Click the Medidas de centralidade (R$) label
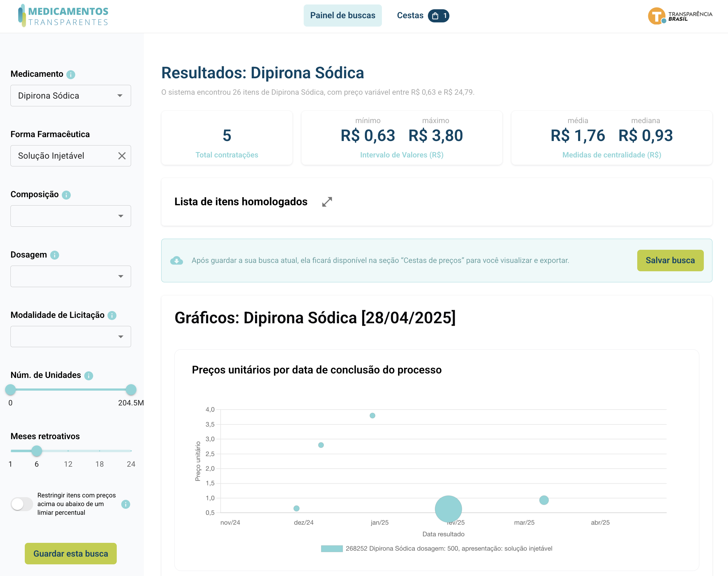Image resolution: width=728 pixels, height=576 pixels. (x=612, y=155)
